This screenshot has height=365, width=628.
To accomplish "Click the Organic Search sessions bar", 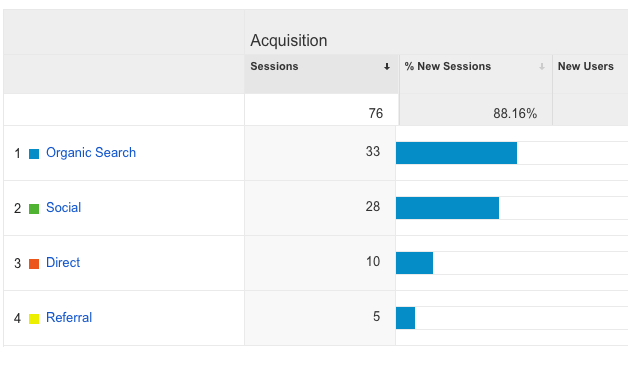I will click(x=456, y=153).
